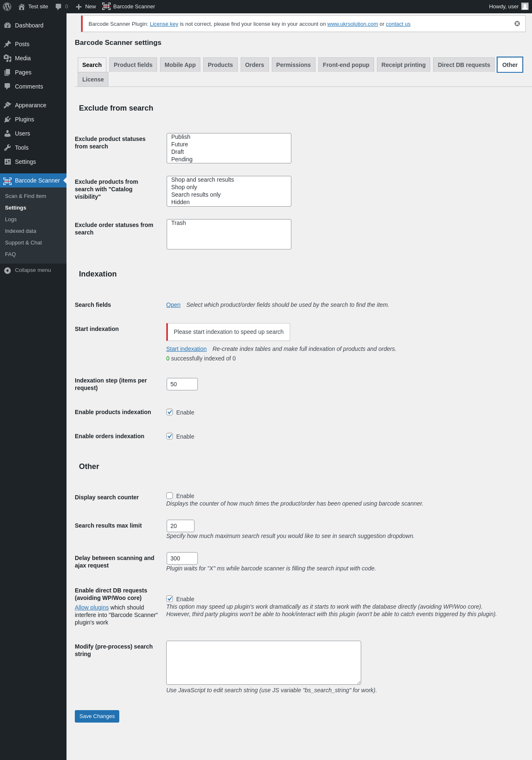Image resolution: width=532 pixels, height=760 pixels.
Task: Dismiss the license key notice
Action: coord(517,24)
